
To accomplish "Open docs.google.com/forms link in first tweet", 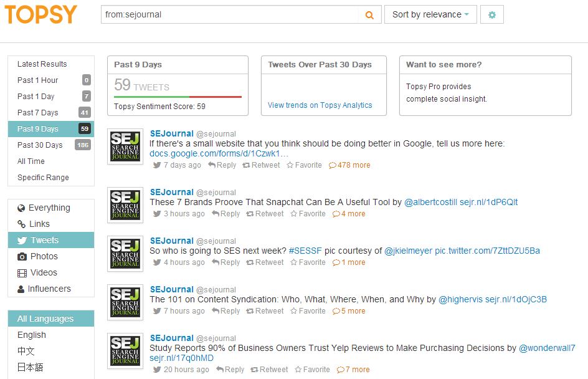I will 219,153.
